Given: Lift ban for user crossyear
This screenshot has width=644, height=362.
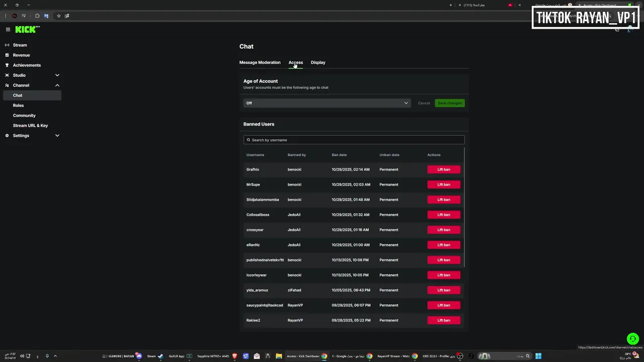Looking at the screenshot, I should pos(444,230).
